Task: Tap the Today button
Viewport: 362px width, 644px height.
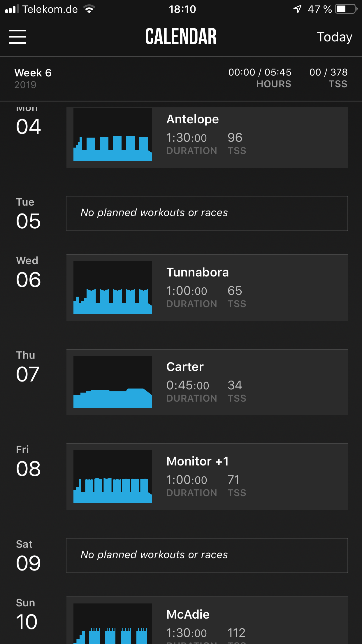Action: pyautogui.click(x=334, y=37)
